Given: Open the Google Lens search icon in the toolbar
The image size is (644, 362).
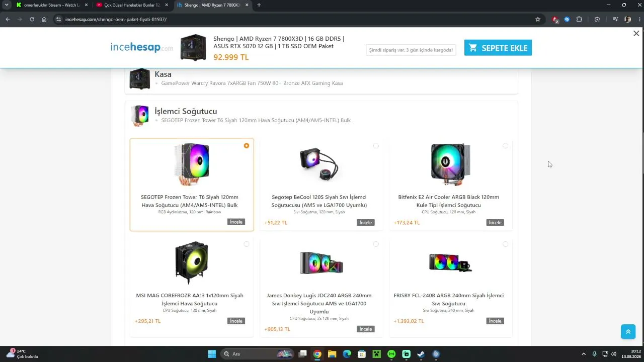Looking at the screenshot, I should pos(597,19).
